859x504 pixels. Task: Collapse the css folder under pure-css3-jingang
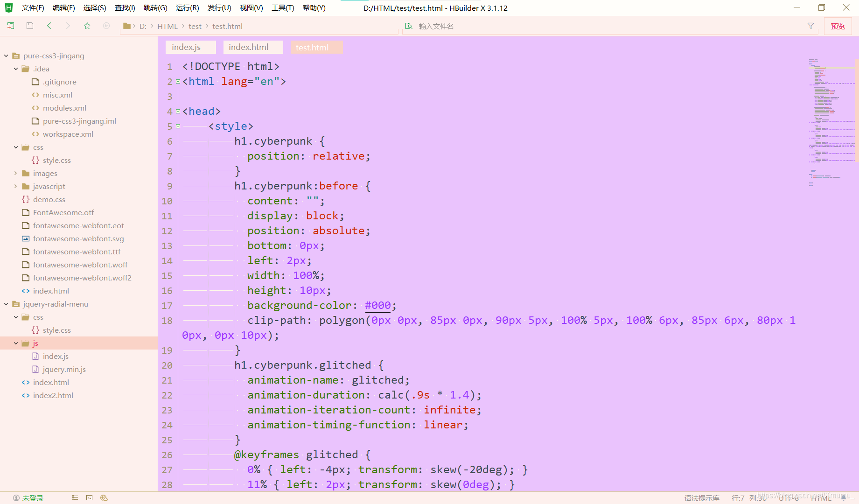(x=16, y=147)
